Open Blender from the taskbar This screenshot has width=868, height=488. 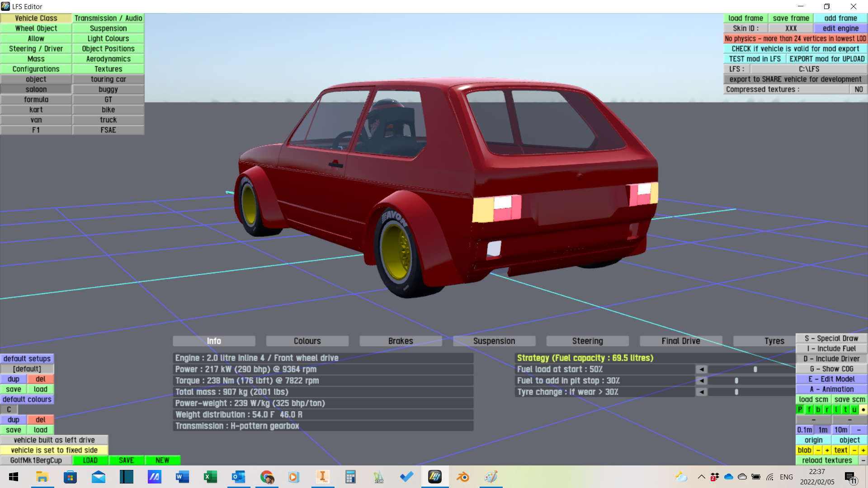(462, 477)
